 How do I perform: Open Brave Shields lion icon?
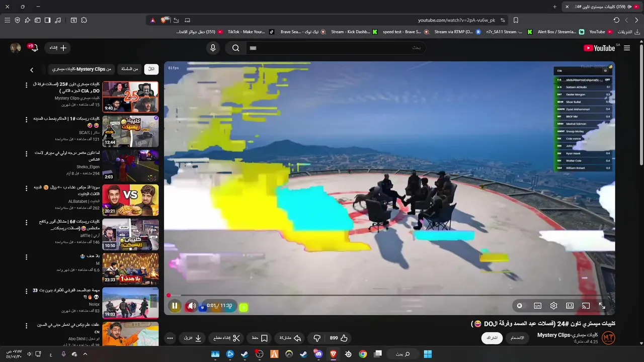point(164,20)
